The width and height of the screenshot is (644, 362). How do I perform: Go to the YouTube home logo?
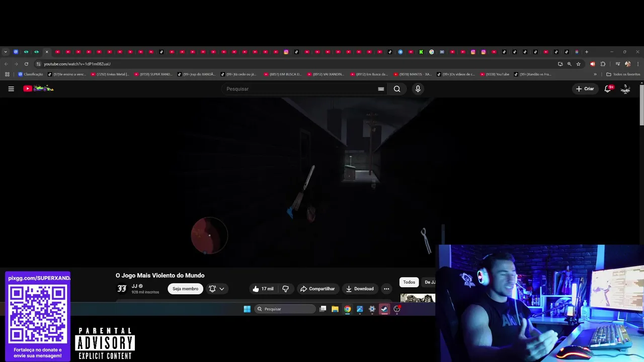(38, 88)
